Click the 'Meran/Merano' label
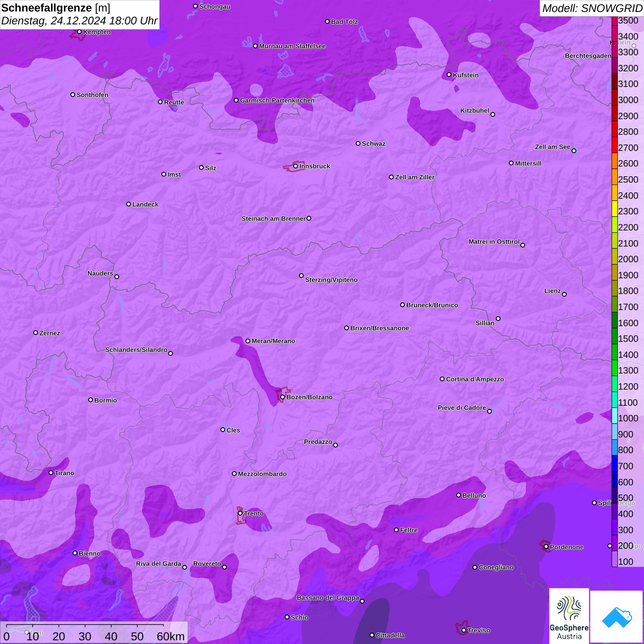The width and height of the screenshot is (644, 644). click(x=273, y=341)
